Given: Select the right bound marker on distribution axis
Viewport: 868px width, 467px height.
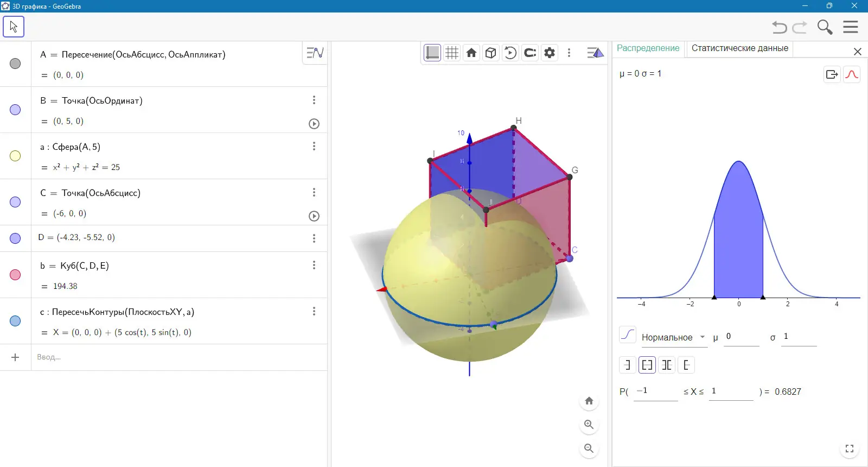Looking at the screenshot, I should [x=763, y=297].
